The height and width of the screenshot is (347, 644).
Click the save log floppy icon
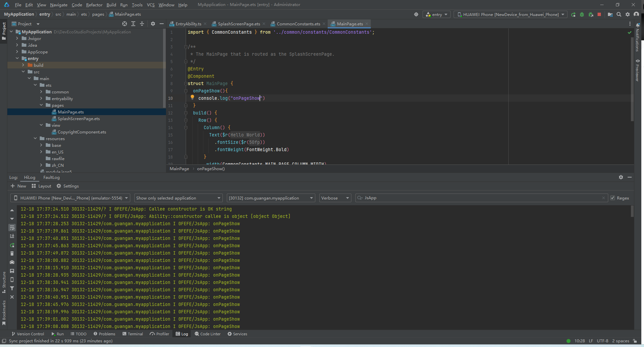pyautogui.click(x=12, y=271)
